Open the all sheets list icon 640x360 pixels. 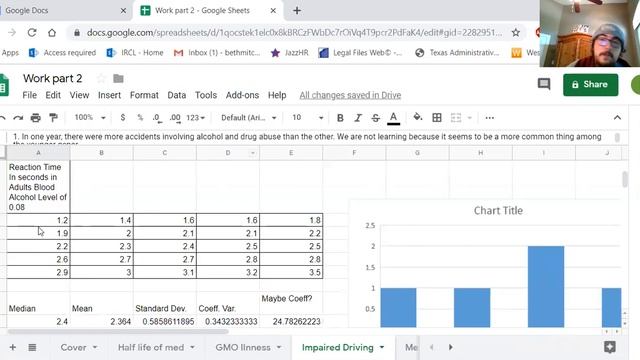[x=32, y=347]
